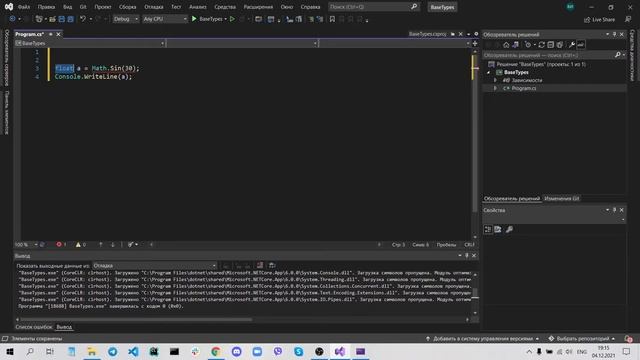Open the Отладка menu

154,7
